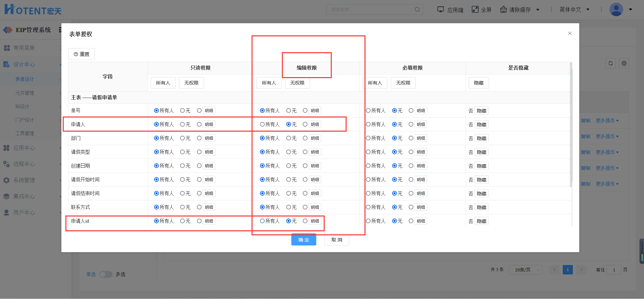Open 表单设计 in the sidebar menu
The image size is (644, 299).
click(x=25, y=79)
